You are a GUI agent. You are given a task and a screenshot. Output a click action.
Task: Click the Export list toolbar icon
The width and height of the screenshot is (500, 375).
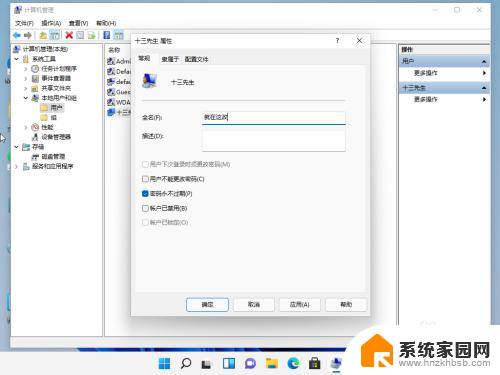coord(91,35)
